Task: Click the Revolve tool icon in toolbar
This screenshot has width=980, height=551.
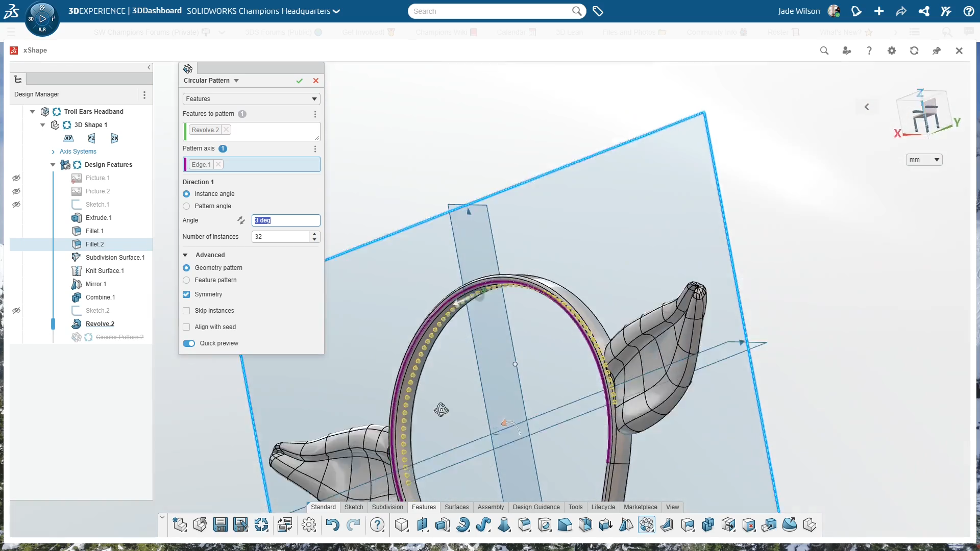Action: [463, 524]
